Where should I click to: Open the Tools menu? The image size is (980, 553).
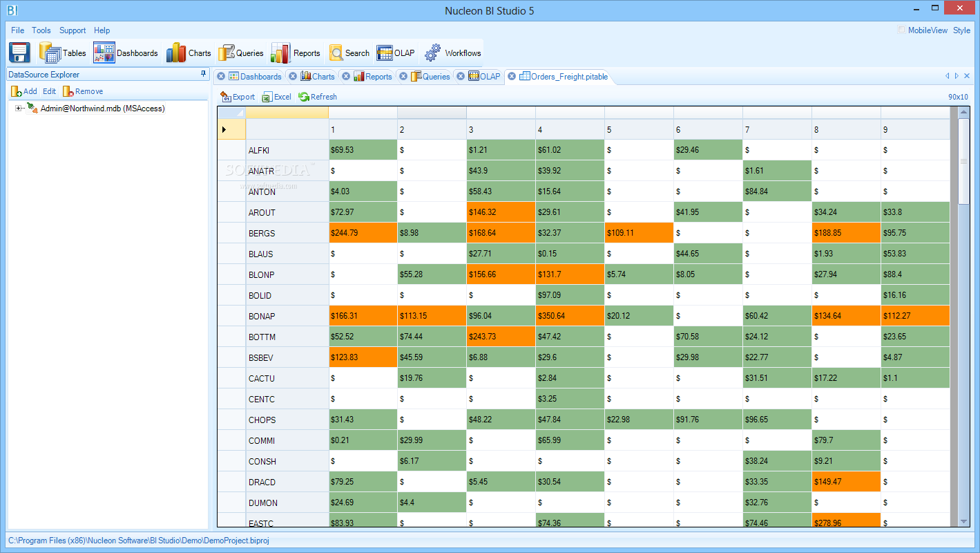pyautogui.click(x=41, y=30)
